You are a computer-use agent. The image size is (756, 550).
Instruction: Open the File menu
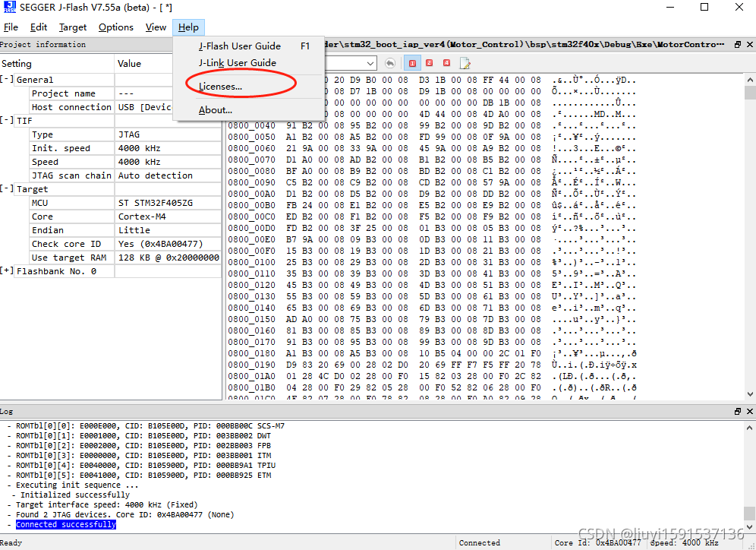(11, 27)
